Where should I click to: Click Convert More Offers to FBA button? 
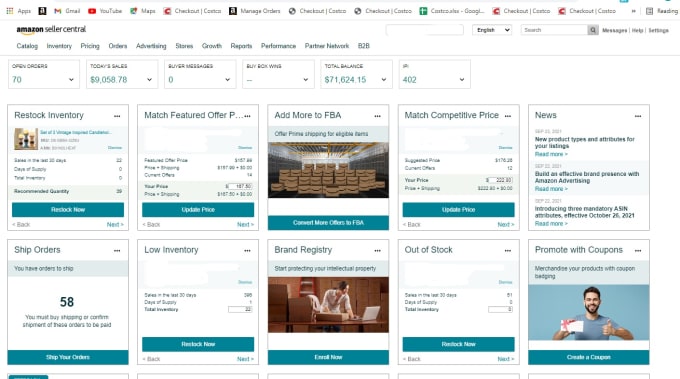point(328,223)
